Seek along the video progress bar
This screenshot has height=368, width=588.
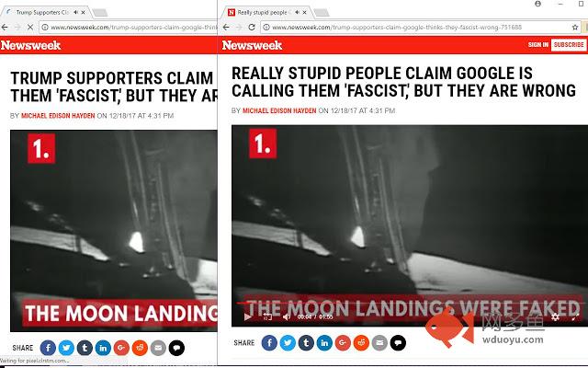[x=410, y=303]
